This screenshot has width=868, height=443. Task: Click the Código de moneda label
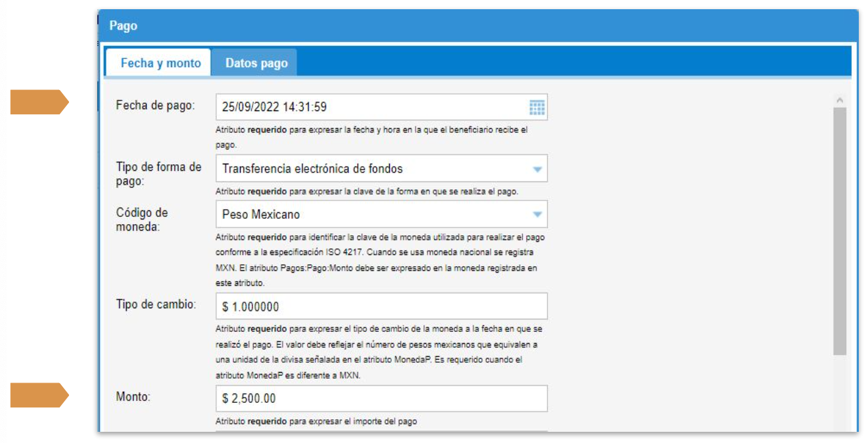click(x=142, y=220)
